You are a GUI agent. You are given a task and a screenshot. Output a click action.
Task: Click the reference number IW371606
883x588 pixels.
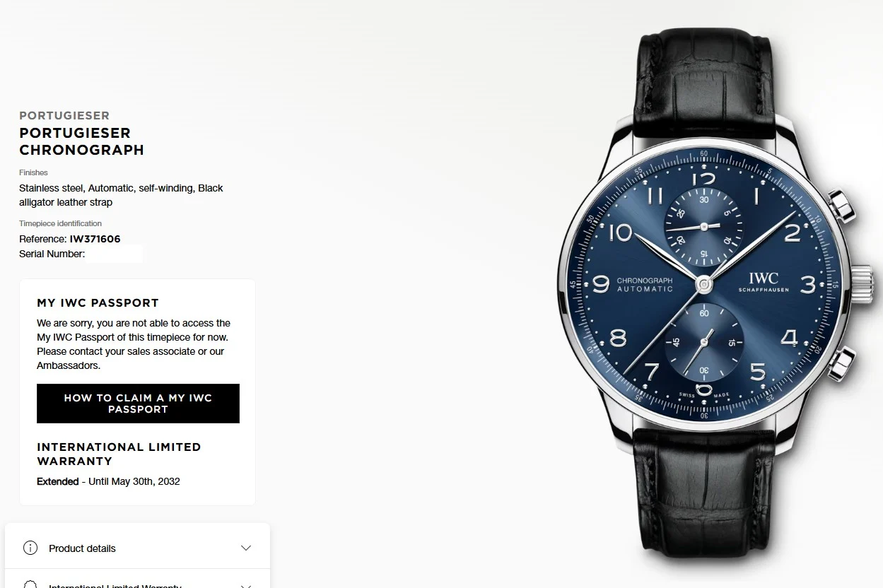click(95, 239)
